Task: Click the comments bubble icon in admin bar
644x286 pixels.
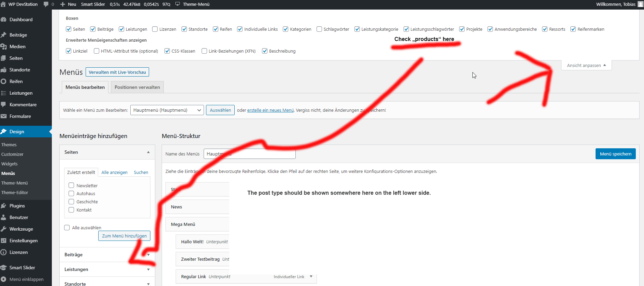Action: (46, 4)
